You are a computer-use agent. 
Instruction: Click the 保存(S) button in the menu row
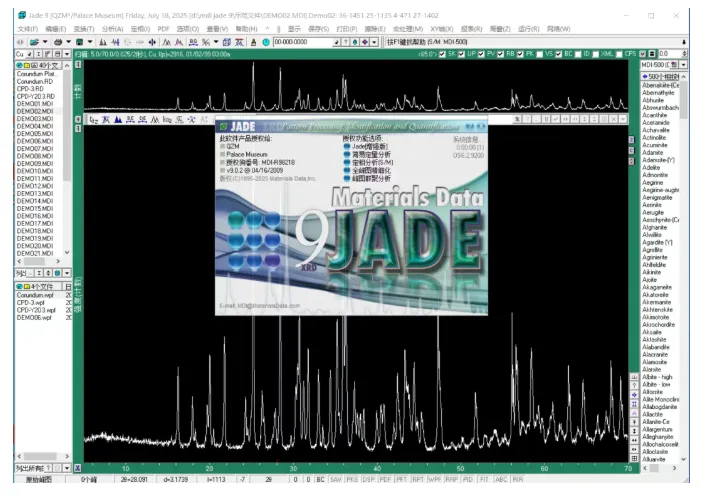(318, 29)
